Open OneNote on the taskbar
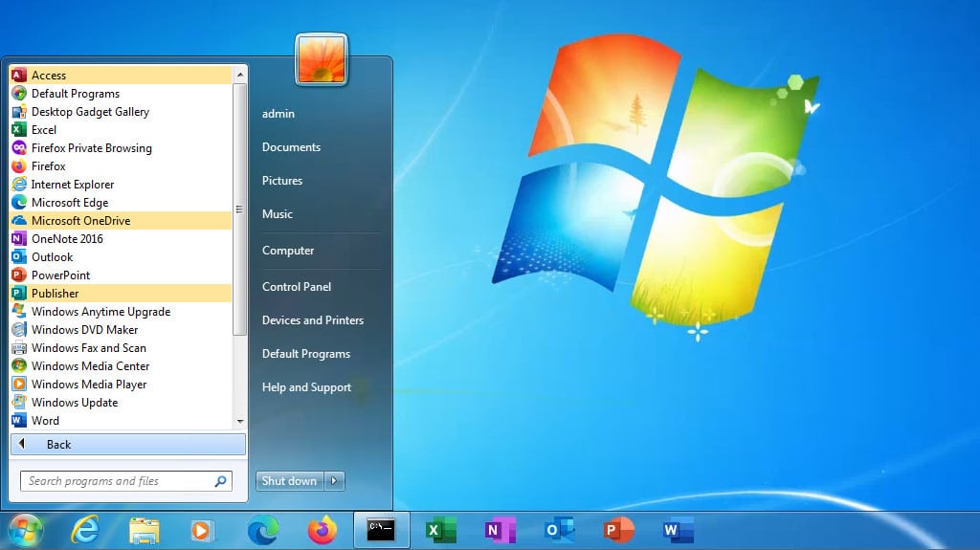Viewport: 980px width, 550px height. [500, 531]
